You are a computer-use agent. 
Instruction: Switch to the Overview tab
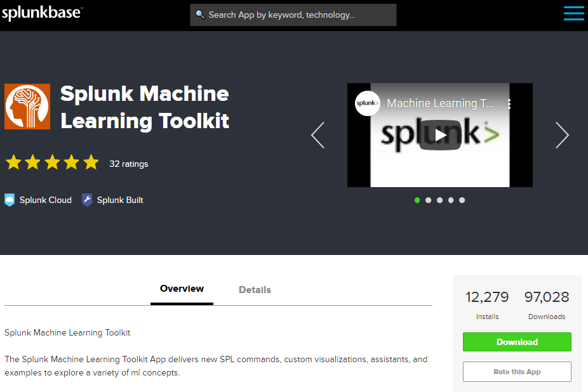[x=182, y=289]
